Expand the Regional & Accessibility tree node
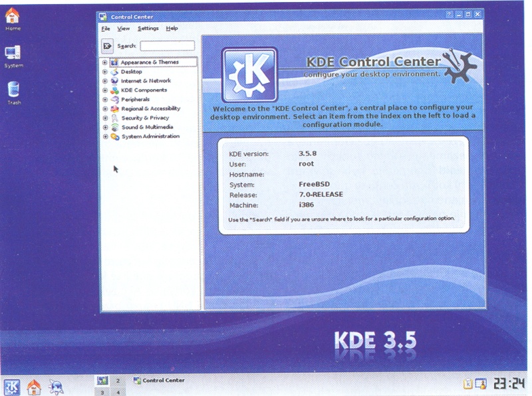Screen dimensions: 532x396 tap(105, 109)
